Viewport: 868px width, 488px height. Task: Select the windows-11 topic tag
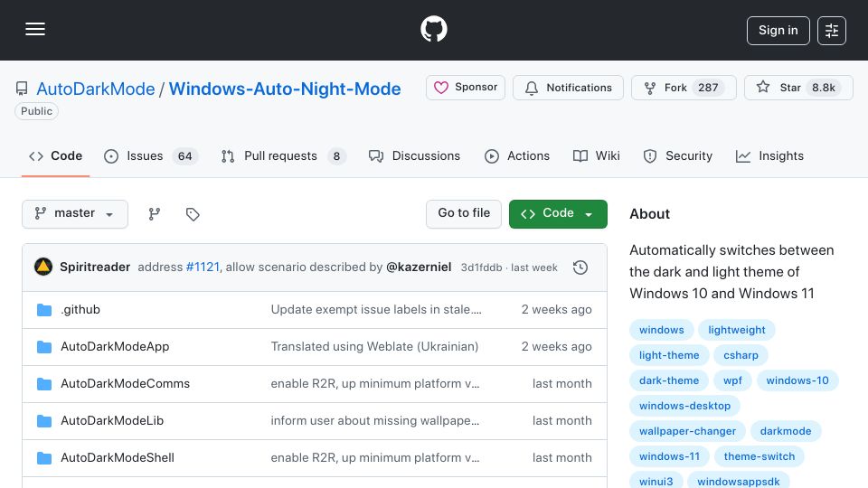[x=669, y=457]
